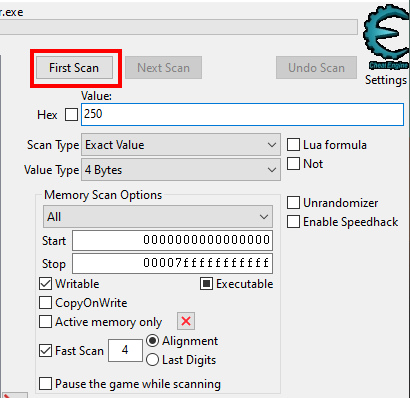The width and height of the screenshot is (410, 398).
Task: Open the Settings label link
Action: pos(386,80)
